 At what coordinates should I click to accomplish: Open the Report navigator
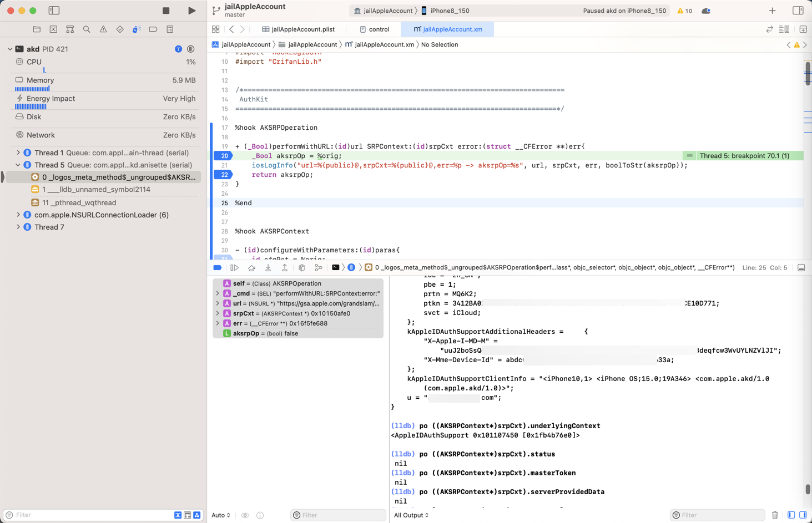coord(170,29)
